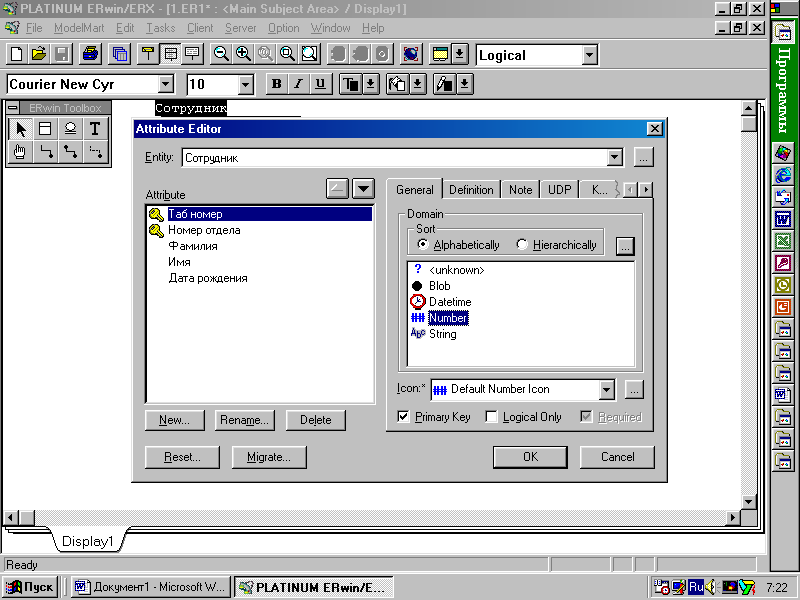Select the pointer tool in ERwin Toolbox
The image size is (800, 600).
click(x=20, y=129)
